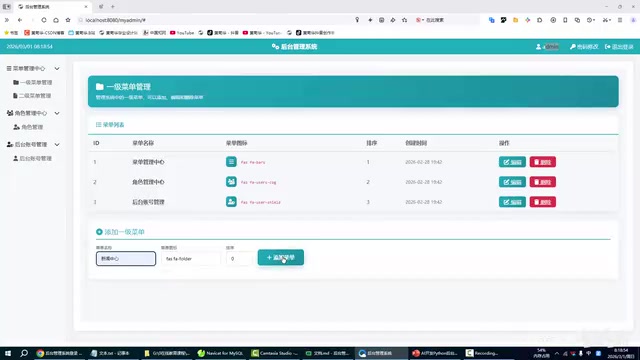Open the password change link in header
The height and width of the screenshot is (360, 640).
pos(584,47)
